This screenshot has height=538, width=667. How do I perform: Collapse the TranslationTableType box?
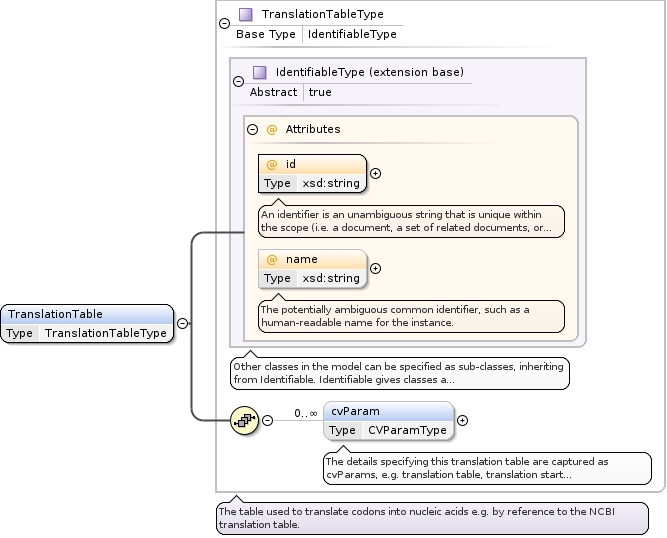224,23
